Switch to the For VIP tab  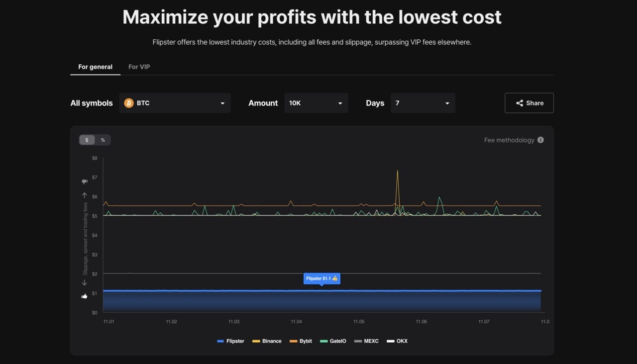click(x=139, y=67)
